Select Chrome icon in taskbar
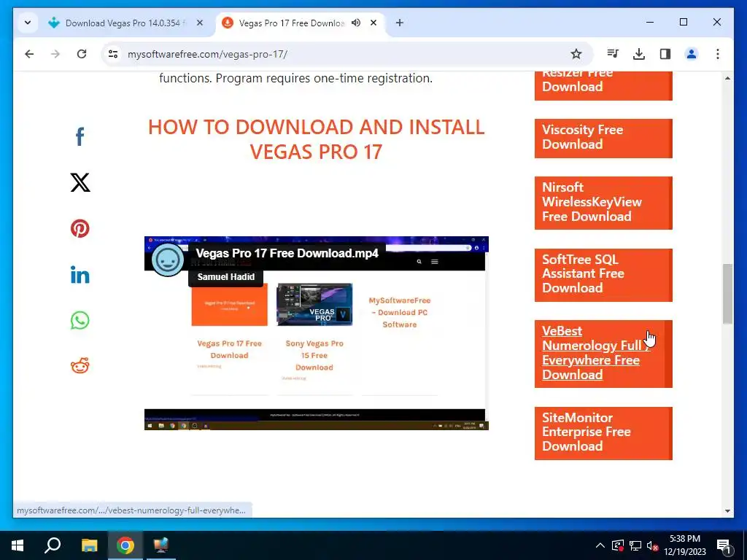Image resolution: width=747 pixels, height=560 pixels. pos(125,545)
